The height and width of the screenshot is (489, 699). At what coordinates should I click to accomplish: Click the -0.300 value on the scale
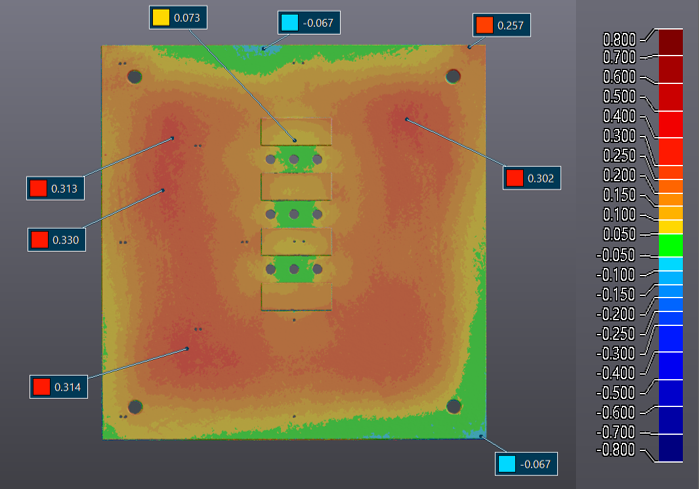(616, 353)
